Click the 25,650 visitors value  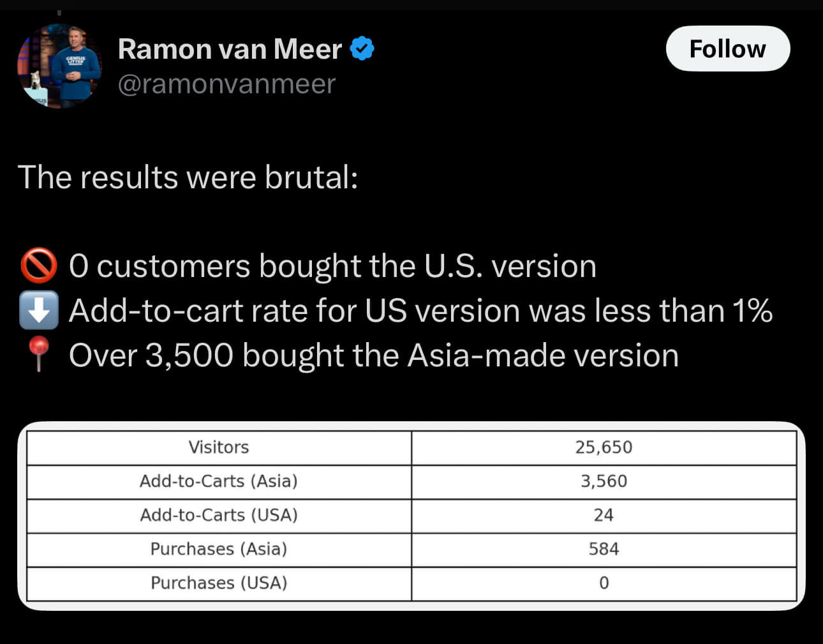tap(604, 447)
